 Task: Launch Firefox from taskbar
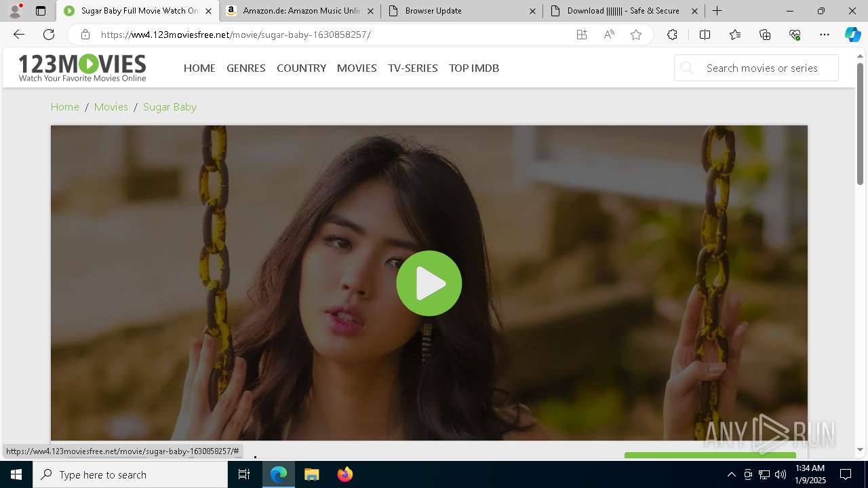(345, 474)
